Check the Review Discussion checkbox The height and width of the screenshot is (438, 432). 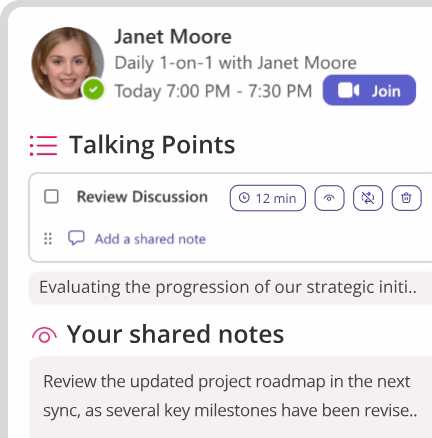tap(51, 196)
